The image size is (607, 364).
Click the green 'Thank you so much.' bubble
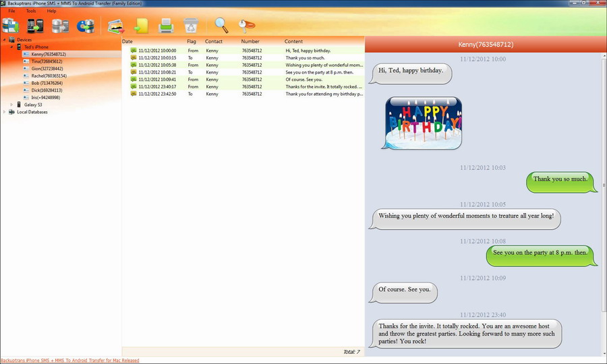(x=562, y=182)
